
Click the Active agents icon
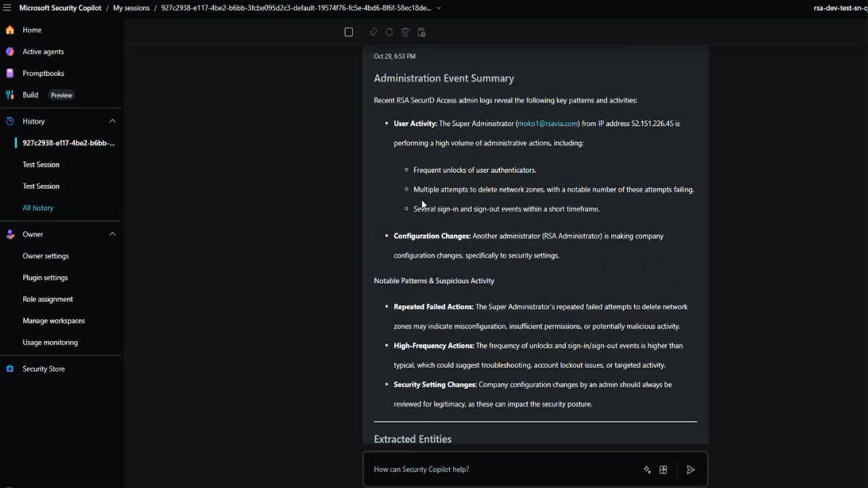(x=9, y=52)
